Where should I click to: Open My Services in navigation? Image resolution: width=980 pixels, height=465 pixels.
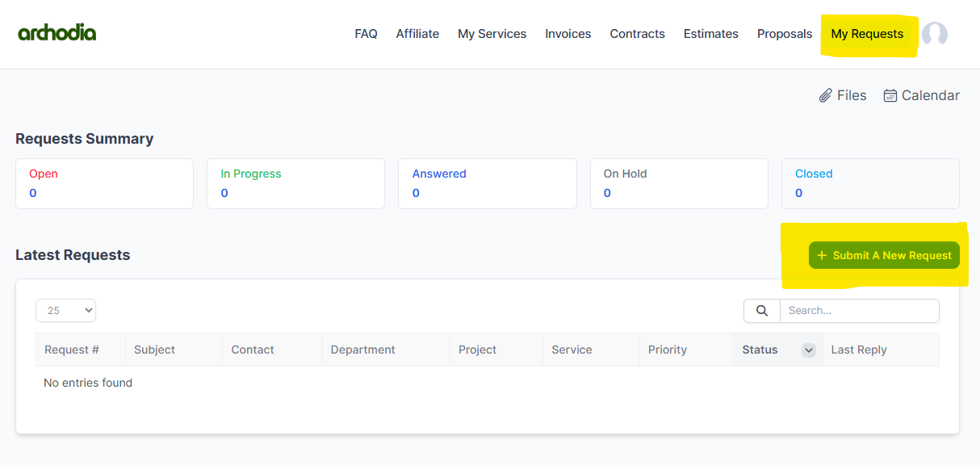(x=492, y=34)
